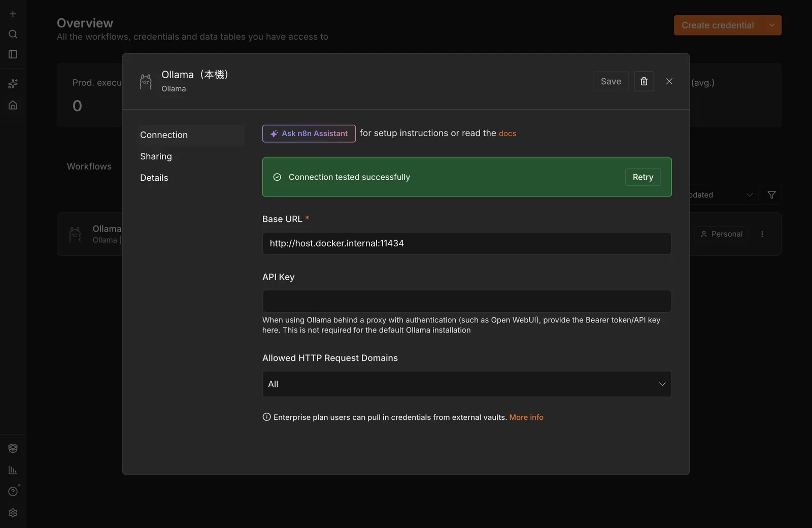The height and width of the screenshot is (528, 812).
Task: Click the Connection tested successfully message
Action: 349,177
